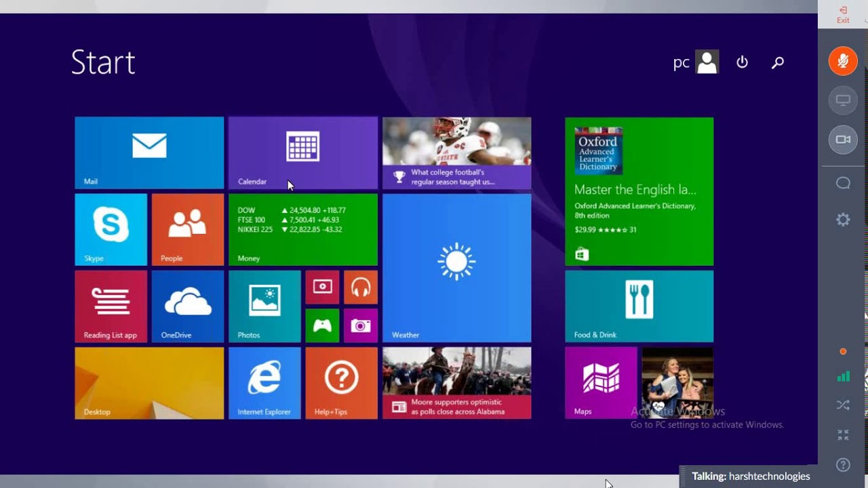
Task: Open the Weather tile
Action: pos(457,268)
